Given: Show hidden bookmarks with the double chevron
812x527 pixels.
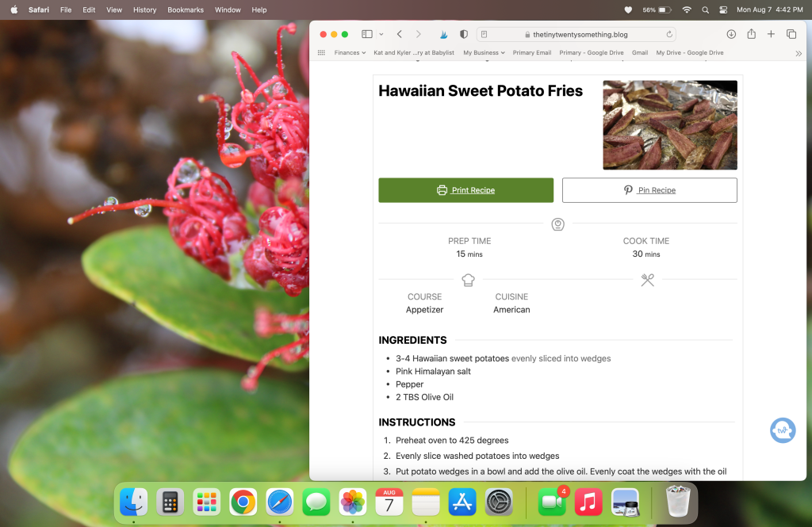Looking at the screenshot, I should [x=799, y=53].
